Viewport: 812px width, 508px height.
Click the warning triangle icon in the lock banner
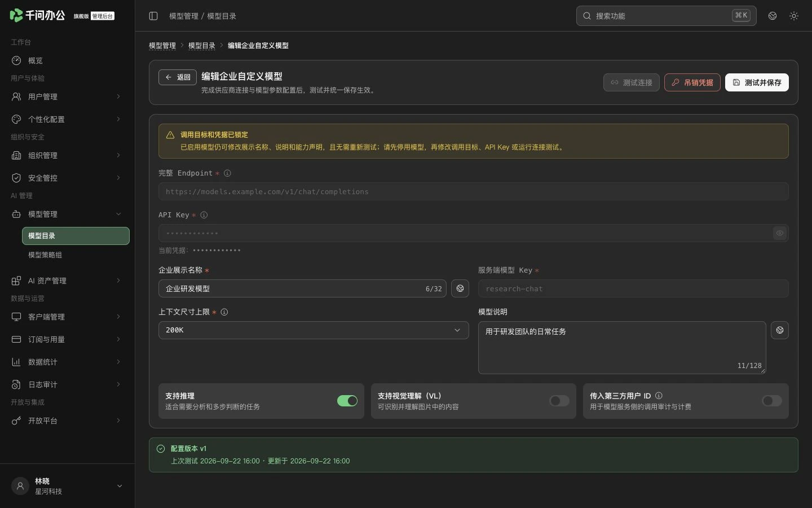pyautogui.click(x=170, y=135)
